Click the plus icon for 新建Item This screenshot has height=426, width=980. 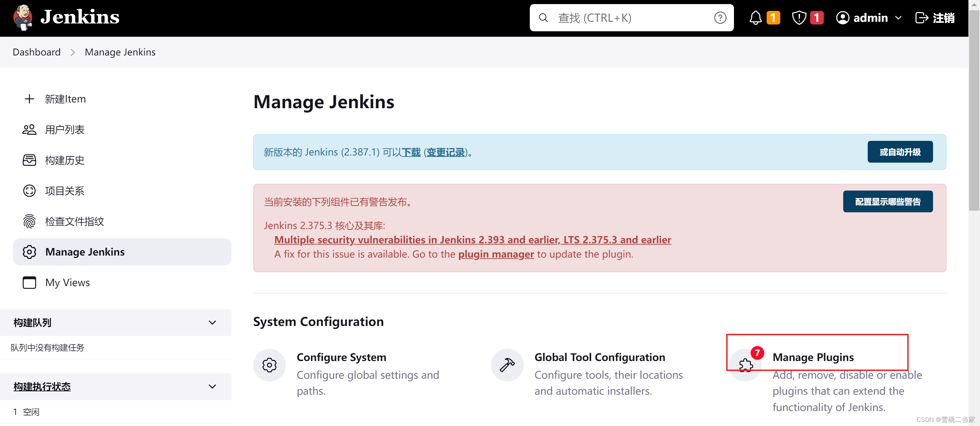click(x=29, y=99)
